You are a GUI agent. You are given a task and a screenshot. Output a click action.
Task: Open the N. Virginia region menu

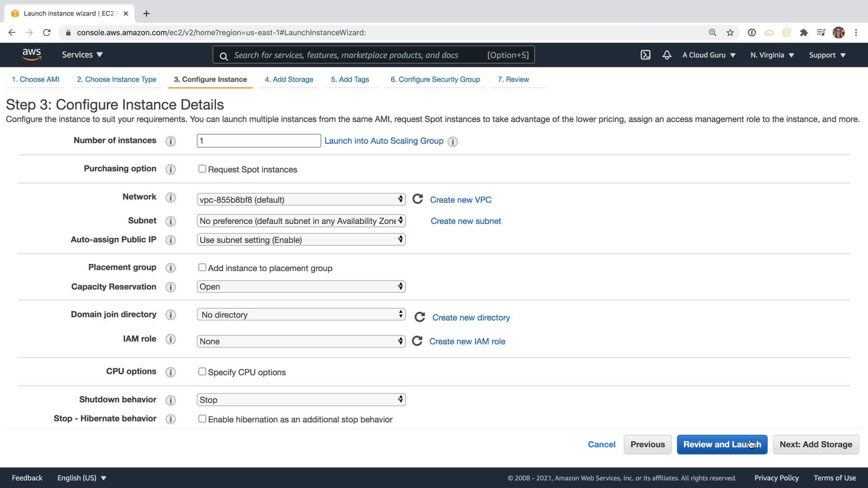[x=772, y=55]
